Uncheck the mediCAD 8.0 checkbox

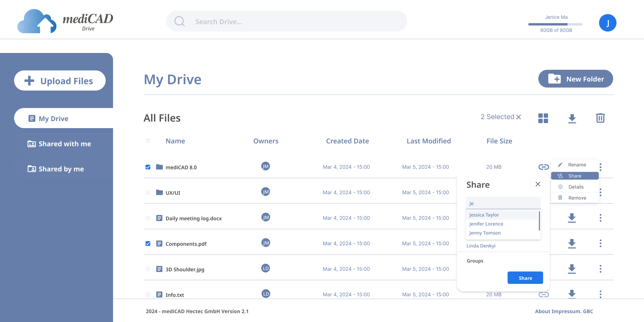[148, 167]
